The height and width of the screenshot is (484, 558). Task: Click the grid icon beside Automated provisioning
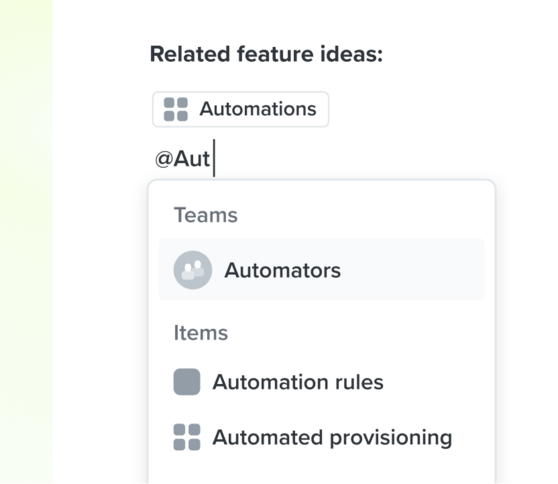point(187,437)
